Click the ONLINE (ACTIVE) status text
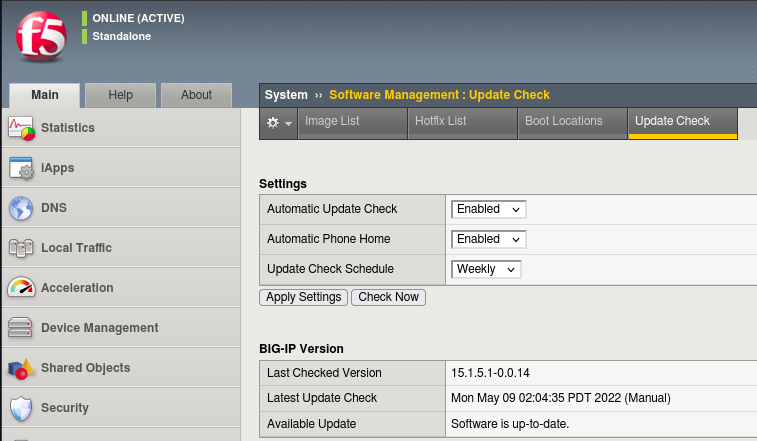Viewport: 757px width, 441px height. (139, 18)
